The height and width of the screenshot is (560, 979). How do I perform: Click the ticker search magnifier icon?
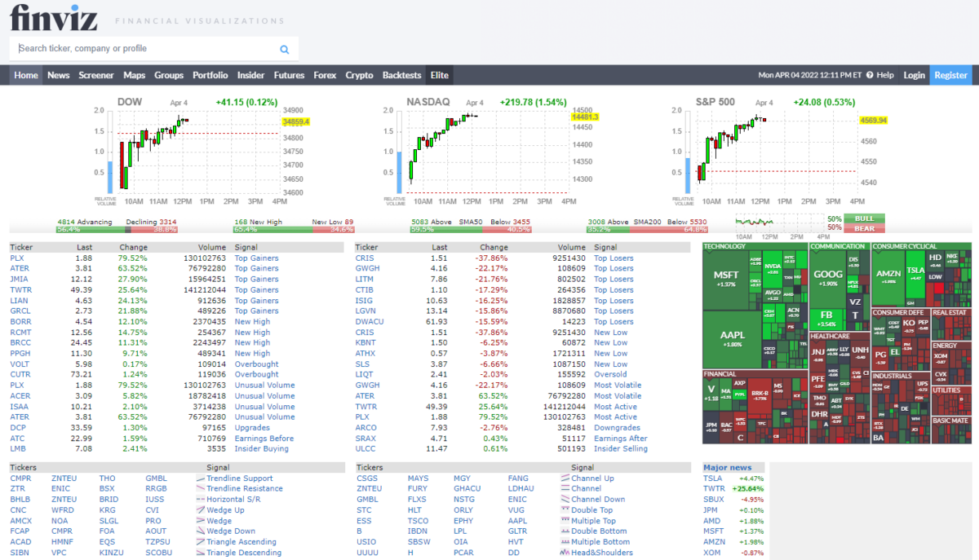coord(284,49)
